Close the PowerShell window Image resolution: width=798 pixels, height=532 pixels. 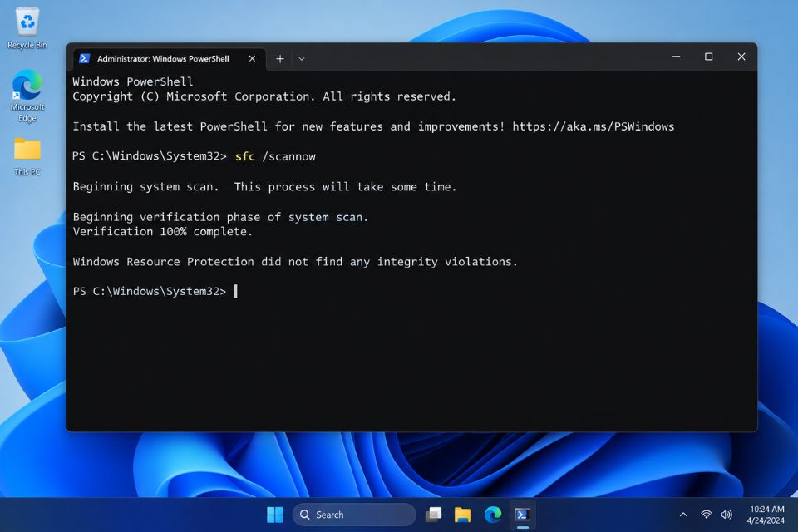(741, 57)
